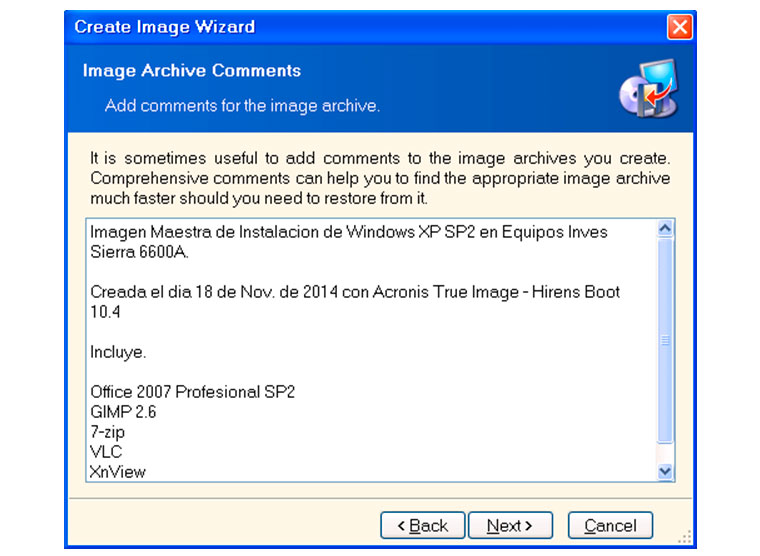
Task: Click the '10.4' line in comments
Action: click(105, 312)
